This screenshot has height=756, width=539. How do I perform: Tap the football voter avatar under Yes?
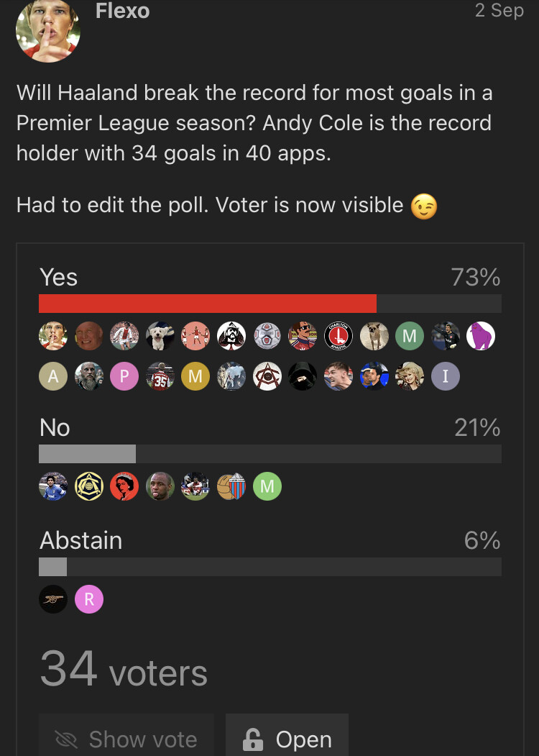pos(267,336)
